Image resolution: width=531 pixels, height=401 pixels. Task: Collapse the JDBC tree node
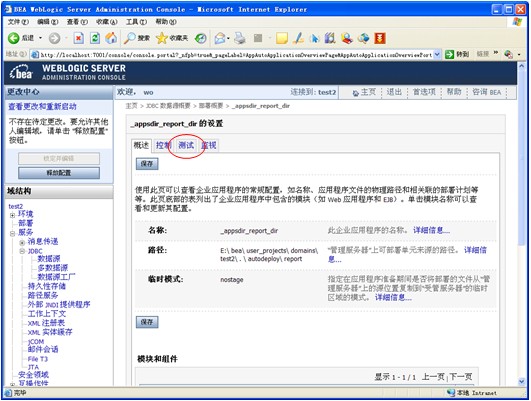22,251
